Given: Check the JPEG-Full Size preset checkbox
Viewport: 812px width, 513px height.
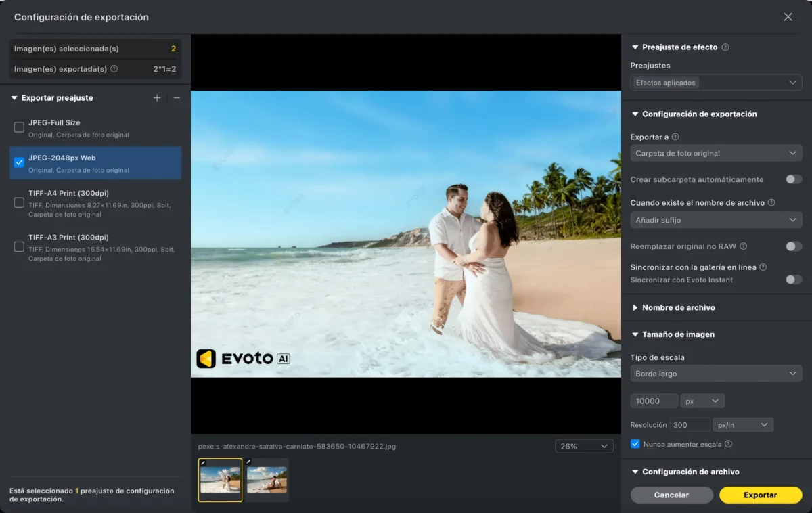Looking at the screenshot, I should point(19,127).
